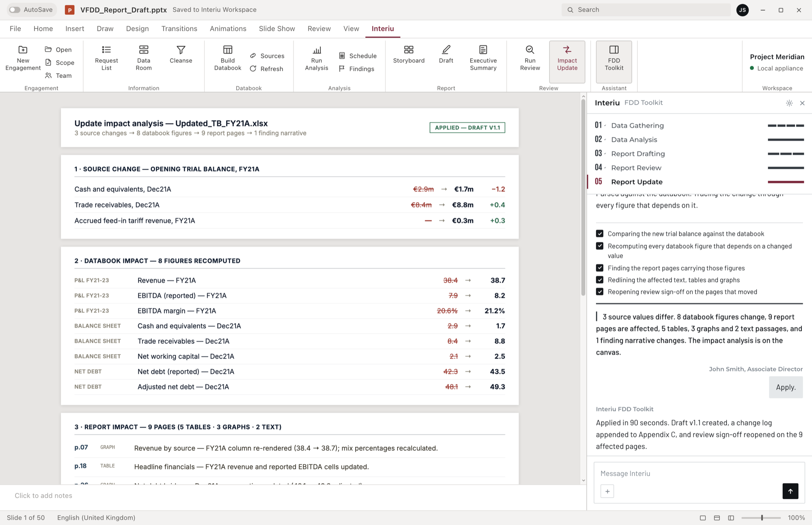The height and width of the screenshot is (525, 812).
Task: Uncheck Comparing the new trial balance checkbox
Action: click(x=600, y=234)
